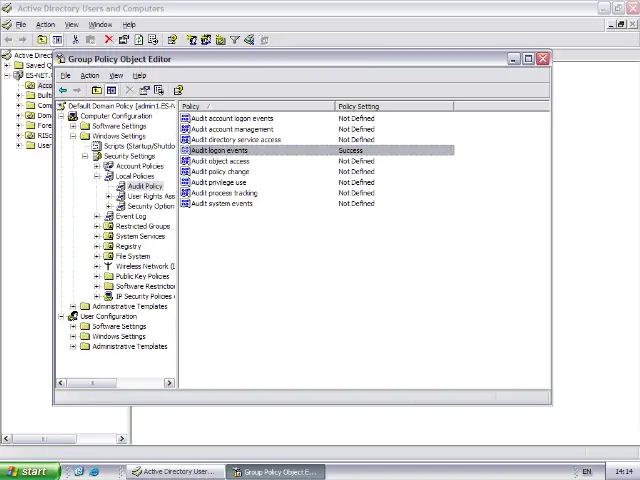Viewport: 640px width, 480px height.
Task: Select System Services tree item
Action: [140, 236]
